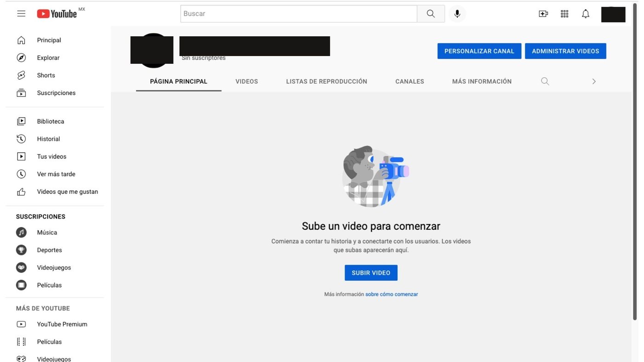Open Música subscription label

pyautogui.click(x=47, y=232)
